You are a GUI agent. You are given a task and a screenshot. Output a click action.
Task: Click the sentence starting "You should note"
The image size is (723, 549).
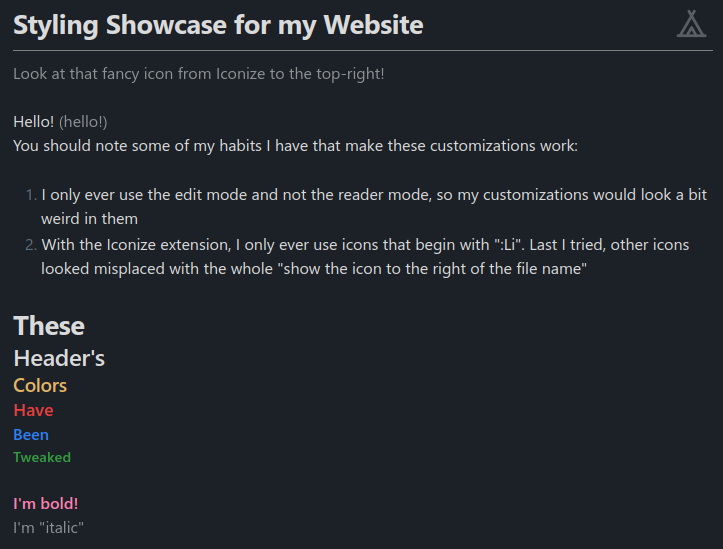[x=295, y=146]
